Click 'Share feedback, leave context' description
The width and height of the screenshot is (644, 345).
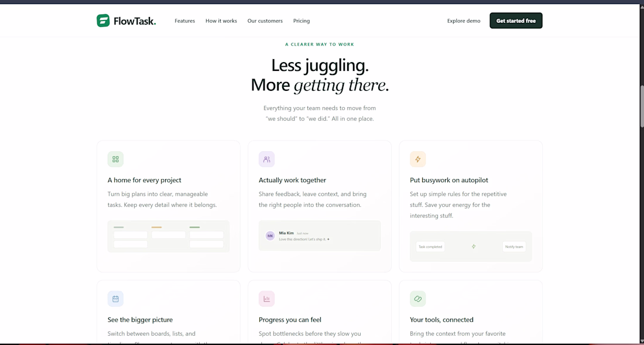(313, 199)
